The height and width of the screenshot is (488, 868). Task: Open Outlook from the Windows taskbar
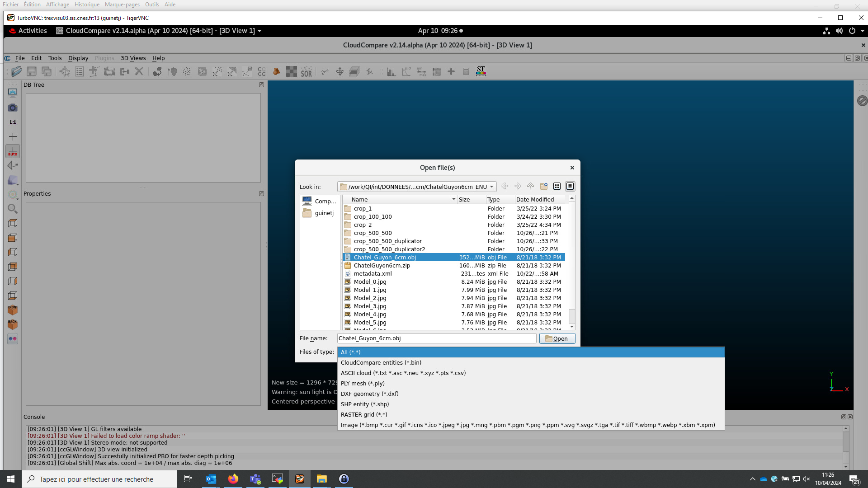(211, 479)
